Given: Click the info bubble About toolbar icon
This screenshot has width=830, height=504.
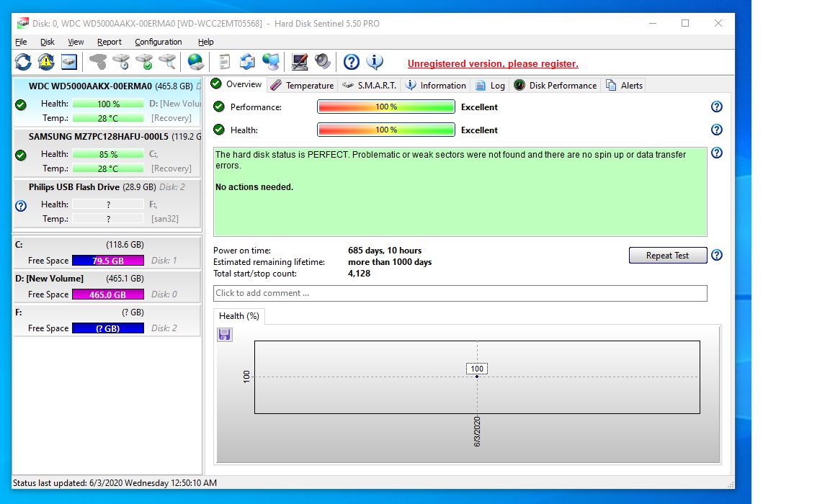Looking at the screenshot, I should point(375,62).
